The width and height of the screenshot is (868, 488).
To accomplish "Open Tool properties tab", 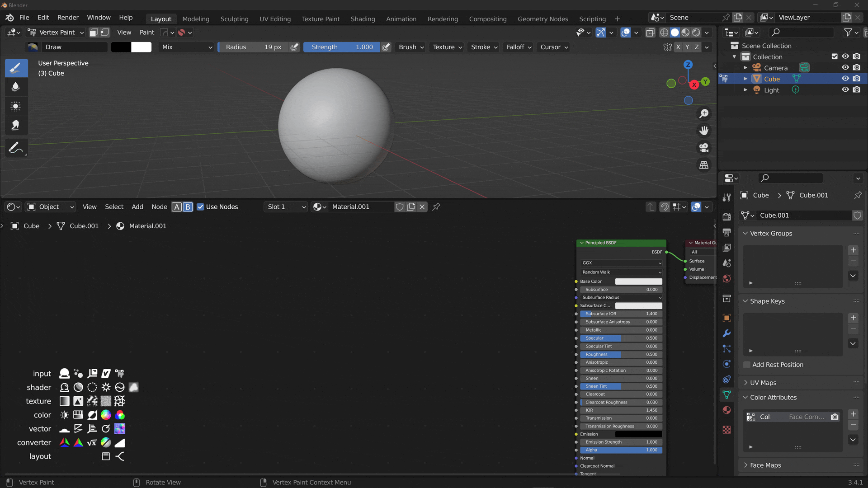I will click(726, 197).
